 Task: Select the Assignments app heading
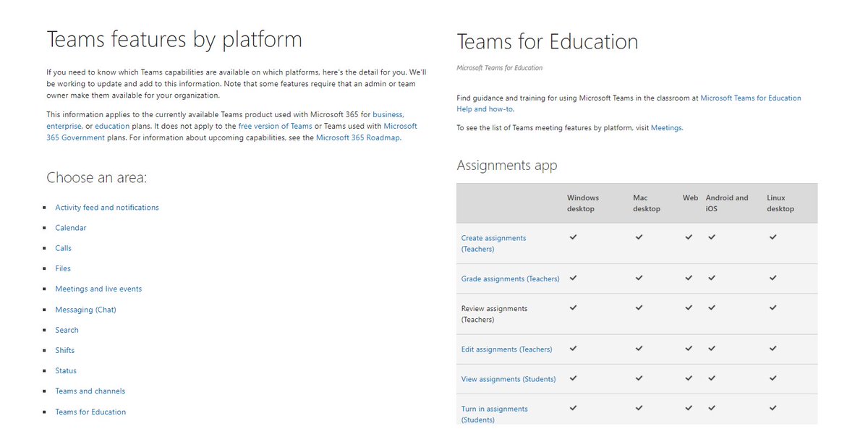tap(507, 165)
